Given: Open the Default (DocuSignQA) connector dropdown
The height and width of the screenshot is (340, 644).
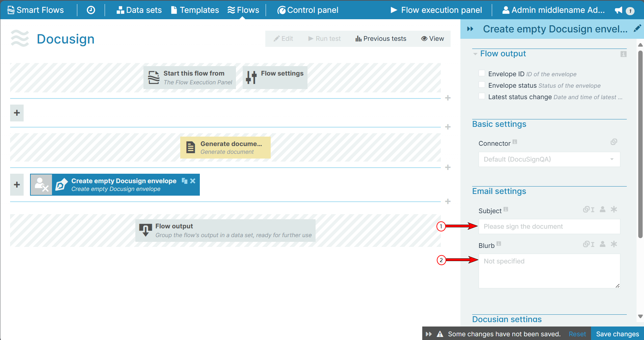Looking at the screenshot, I should click(549, 159).
